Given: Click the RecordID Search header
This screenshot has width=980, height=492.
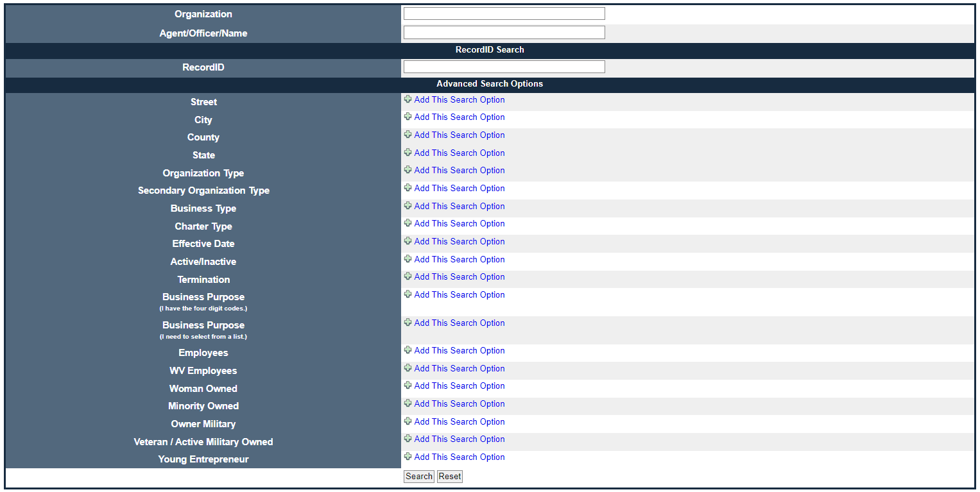Looking at the screenshot, I should tap(490, 49).
